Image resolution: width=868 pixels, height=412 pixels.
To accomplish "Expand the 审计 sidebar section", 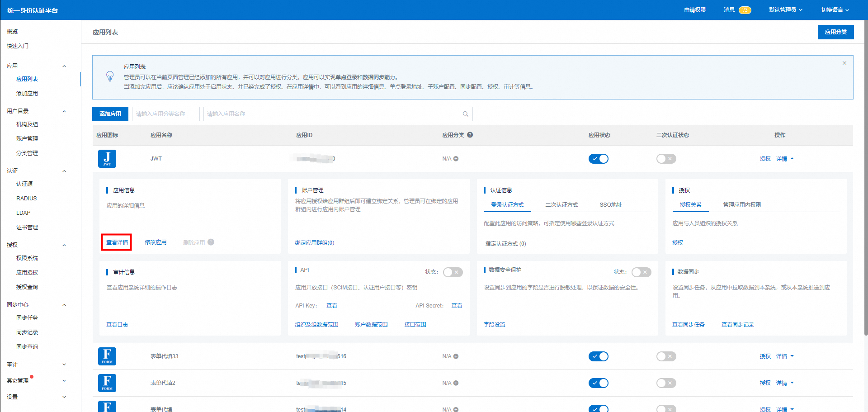I will click(36, 365).
